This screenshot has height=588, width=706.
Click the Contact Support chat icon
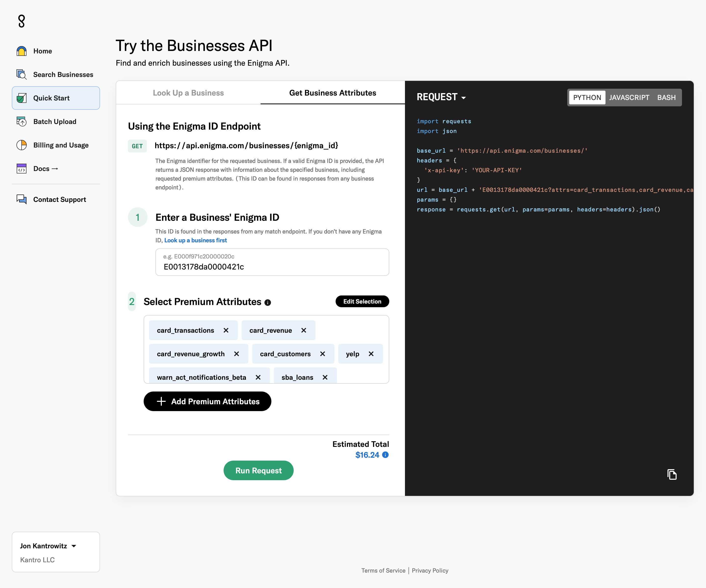[x=22, y=199]
